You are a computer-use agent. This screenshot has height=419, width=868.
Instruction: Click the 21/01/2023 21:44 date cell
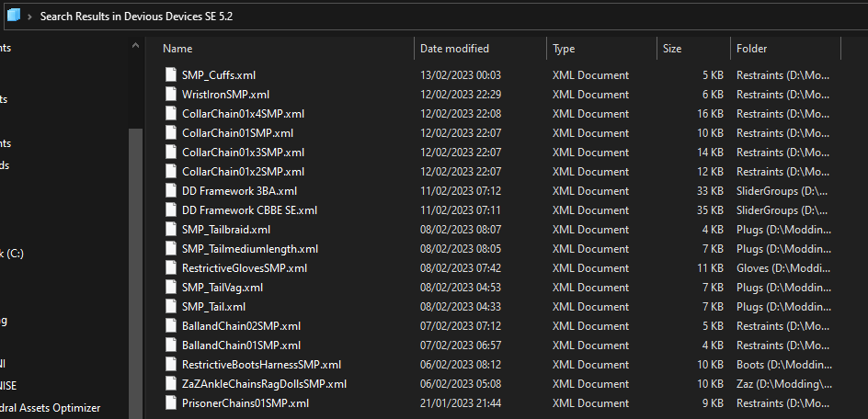461,403
